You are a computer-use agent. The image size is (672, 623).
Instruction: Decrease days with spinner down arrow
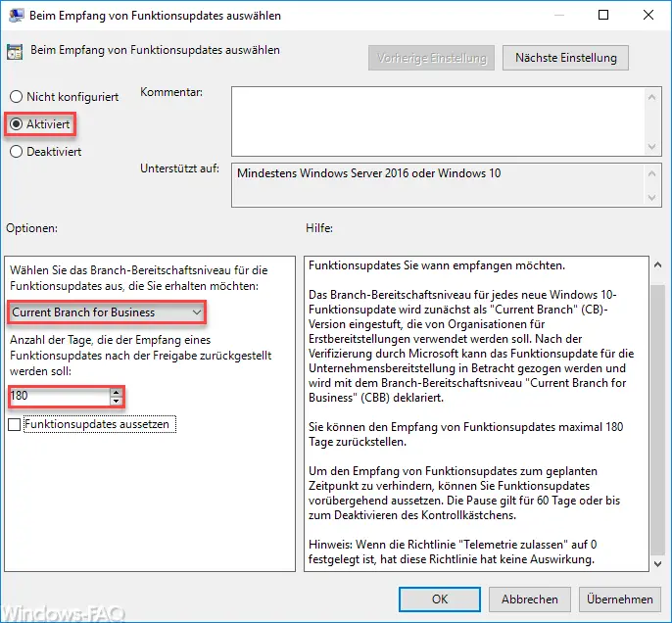(117, 401)
